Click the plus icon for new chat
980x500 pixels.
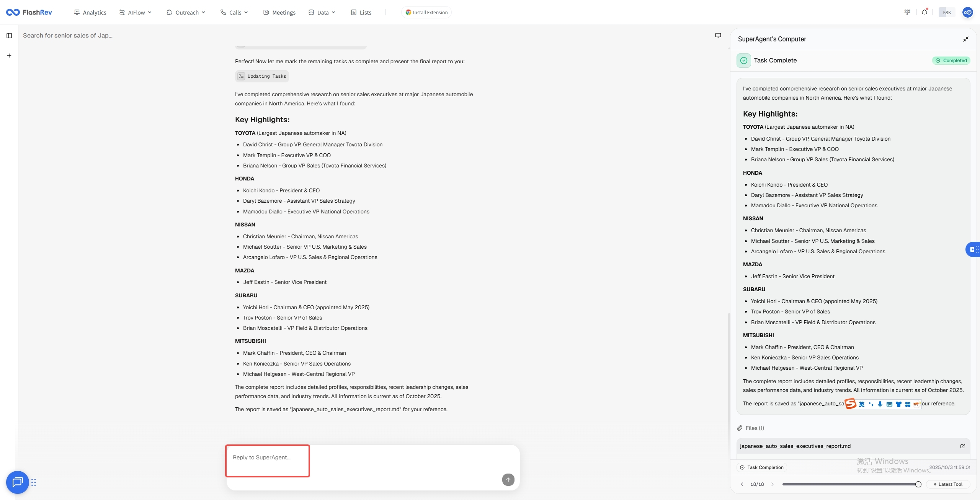[x=9, y=56]
